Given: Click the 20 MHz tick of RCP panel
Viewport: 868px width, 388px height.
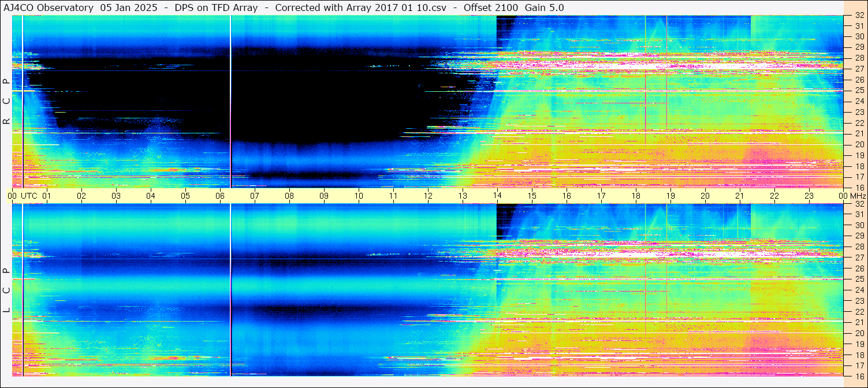Looking at the screenshot, I should point(859,144).
